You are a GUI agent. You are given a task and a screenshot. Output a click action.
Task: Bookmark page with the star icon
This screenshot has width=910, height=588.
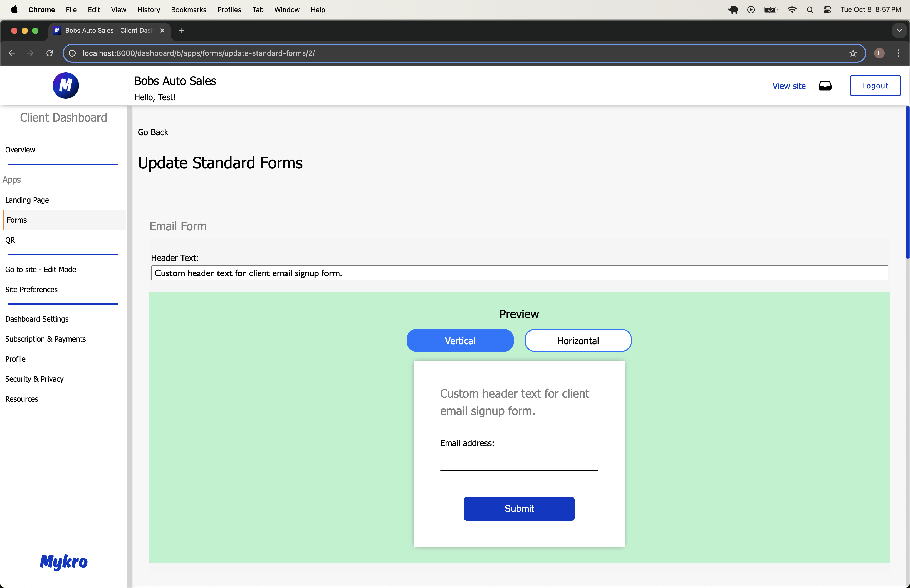(x=853, y=53)
